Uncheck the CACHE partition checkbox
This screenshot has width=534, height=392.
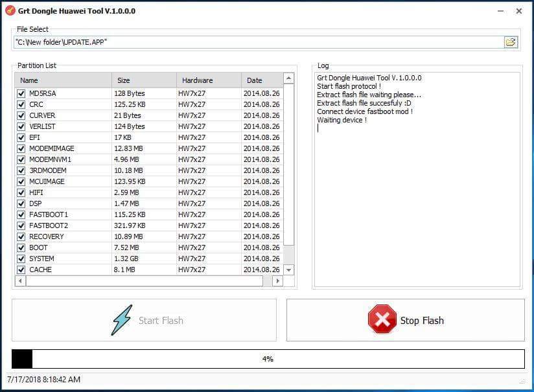[21, 270]
